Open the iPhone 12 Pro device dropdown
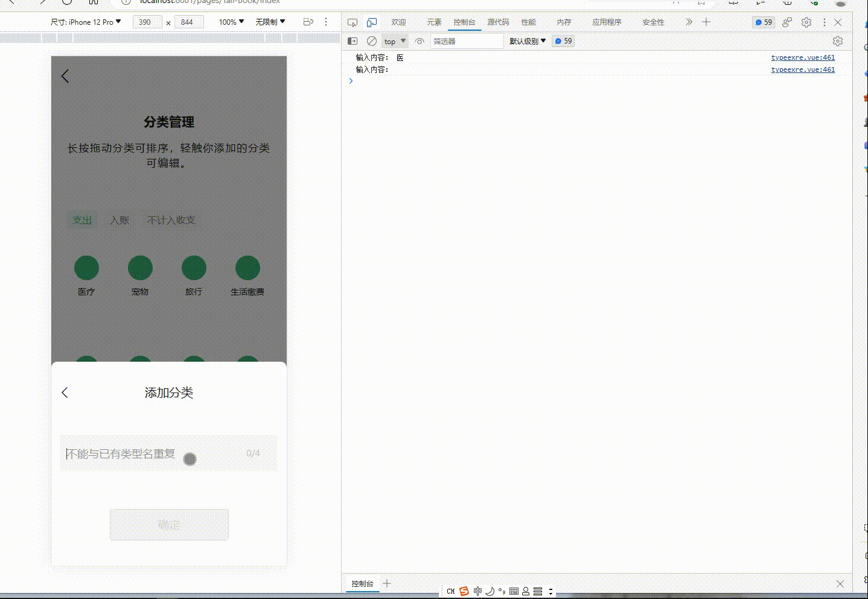This screenshot has height=599, width=868. (86, 21)
